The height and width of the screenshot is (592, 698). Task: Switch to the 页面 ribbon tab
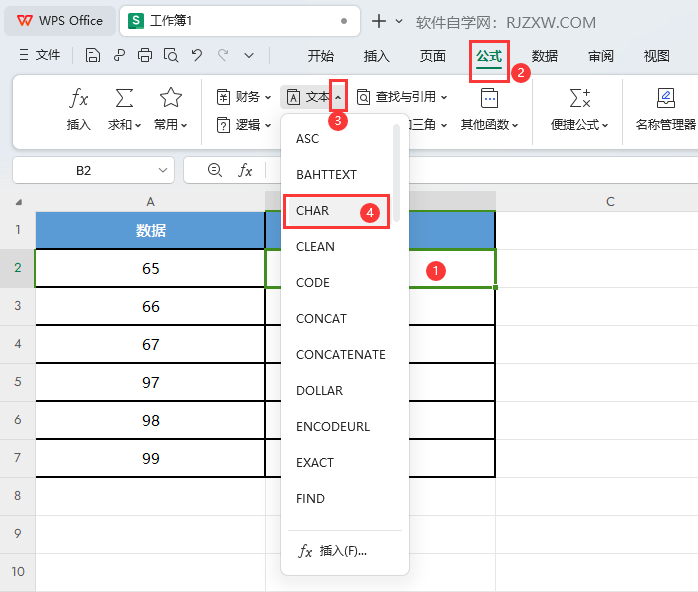pyautogui.click(x=433, y=56)
